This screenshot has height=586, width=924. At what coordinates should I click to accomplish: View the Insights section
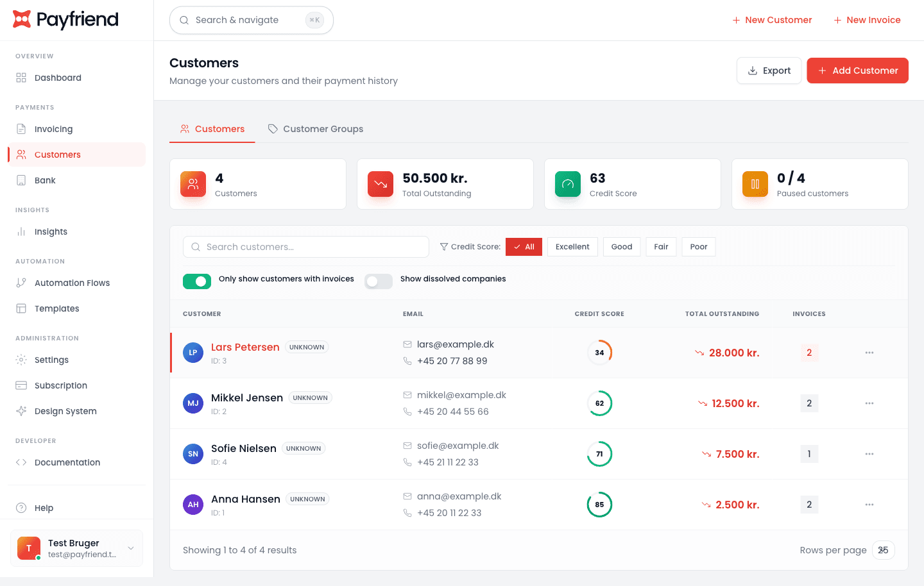click(x=50, y=231)
